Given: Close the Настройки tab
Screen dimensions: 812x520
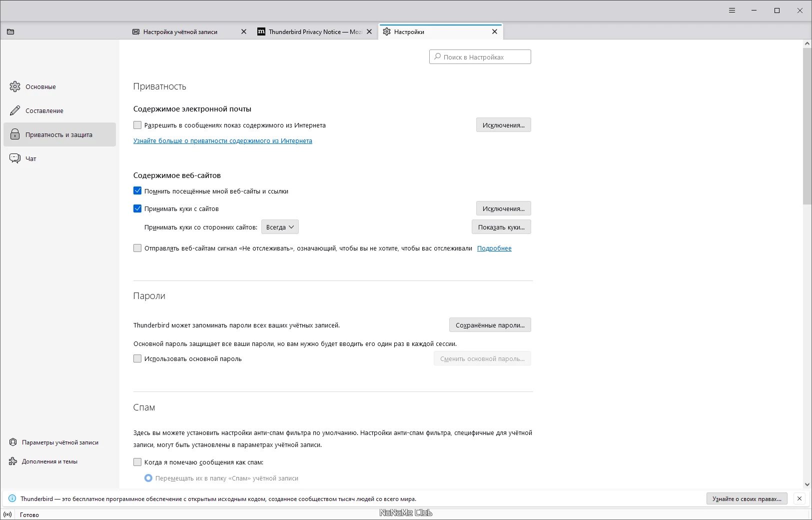Looking at the screenshot, I should [495, 31].
